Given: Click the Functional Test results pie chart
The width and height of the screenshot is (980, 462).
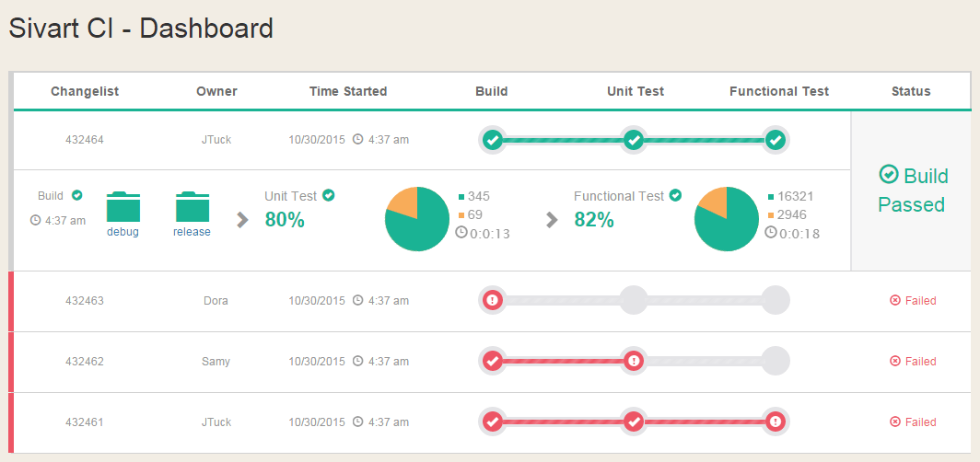Looking at the screenshot, I should click(x=727, y=219).
